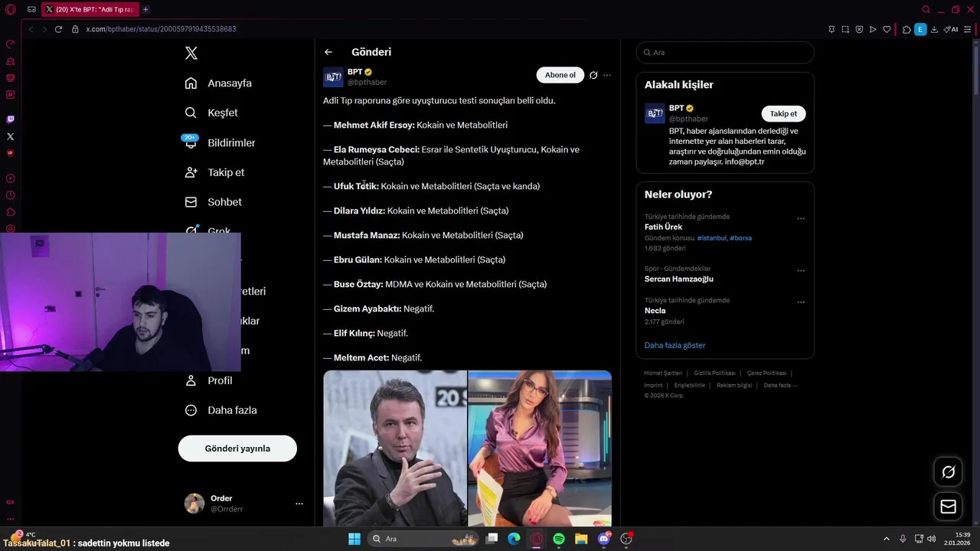Screen dimensions: 980x551
Task: Click Grok icon next to Abone ol
Action: 593,75
